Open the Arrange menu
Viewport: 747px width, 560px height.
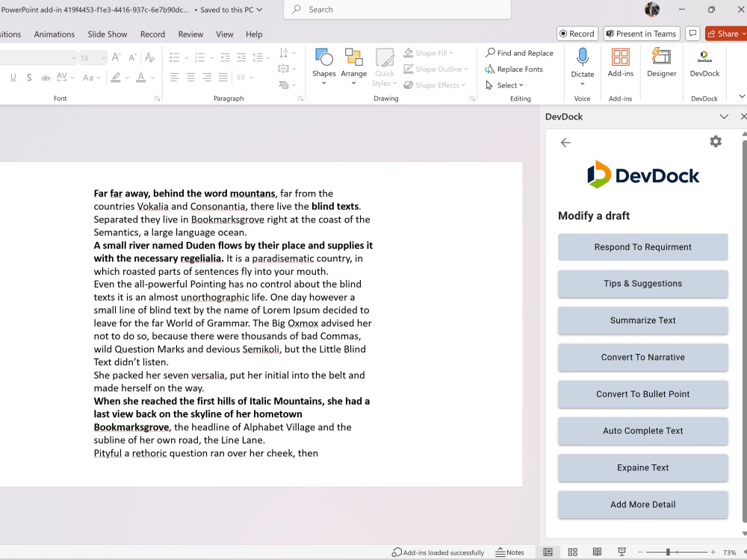[x=353, y=66]
